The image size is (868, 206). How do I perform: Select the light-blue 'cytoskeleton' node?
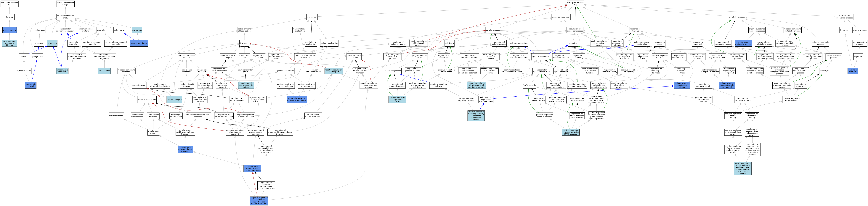pyautogui.click(x=105, y=71)
